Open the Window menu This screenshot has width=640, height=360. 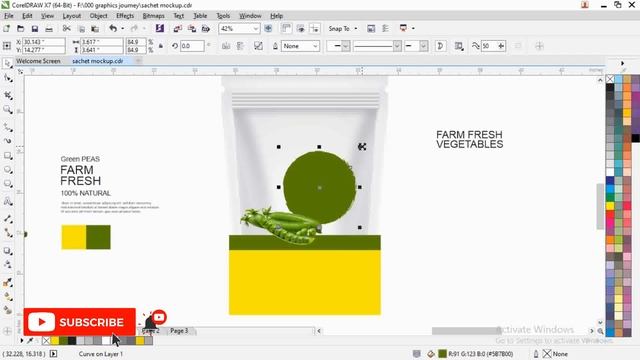pyautogui.click(x=250, y=16)
